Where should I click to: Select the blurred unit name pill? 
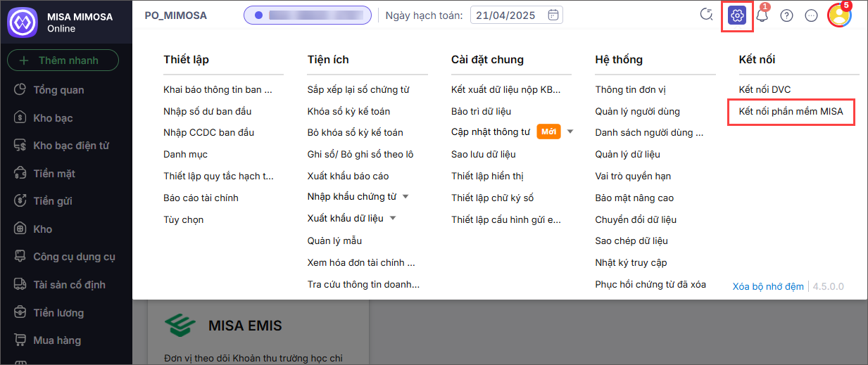308,15
